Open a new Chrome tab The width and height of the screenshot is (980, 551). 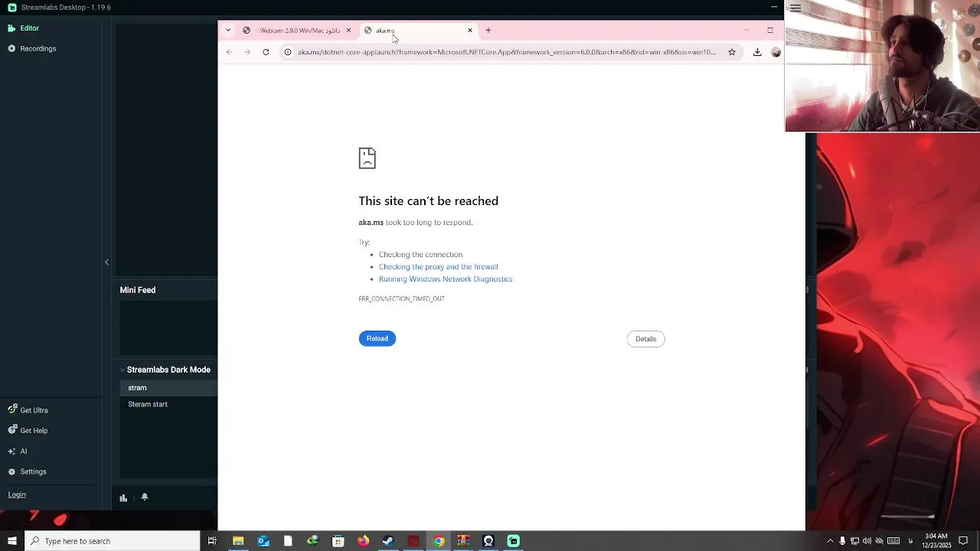(488, 31)
